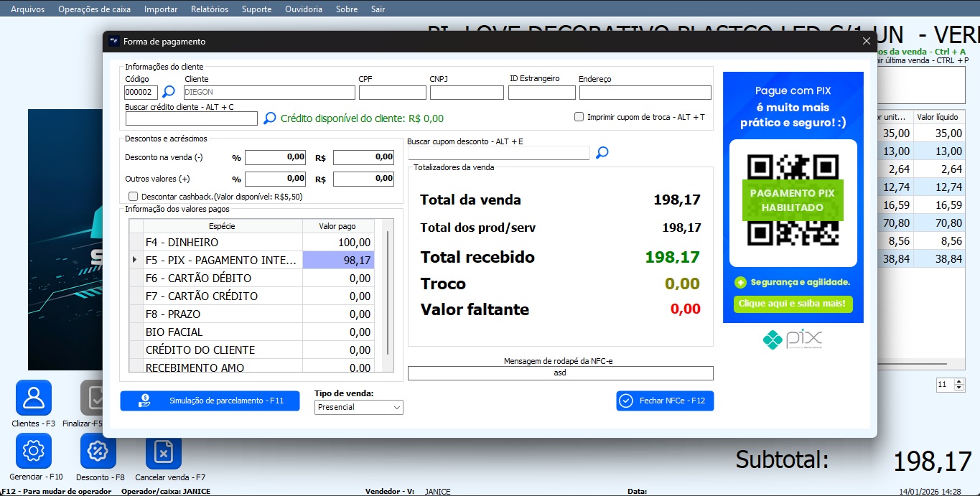Click the Cancelar venda F7 icon

164,451
